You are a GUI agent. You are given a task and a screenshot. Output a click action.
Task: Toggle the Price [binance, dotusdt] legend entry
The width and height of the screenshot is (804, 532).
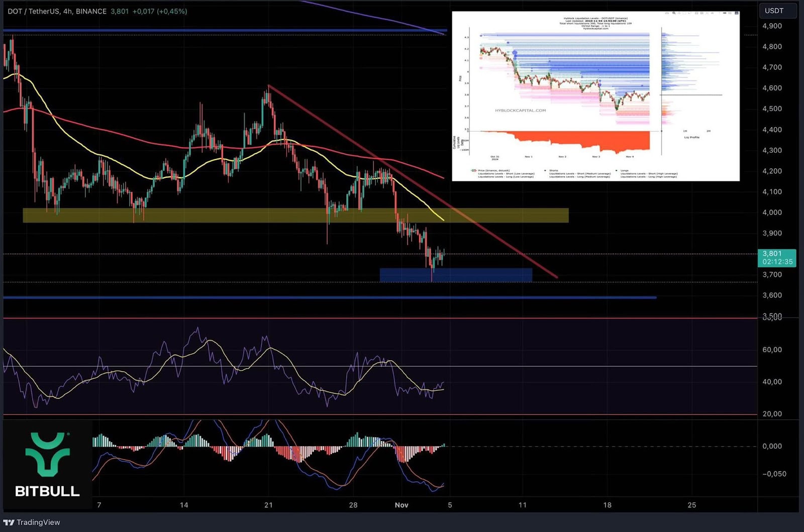492,170
